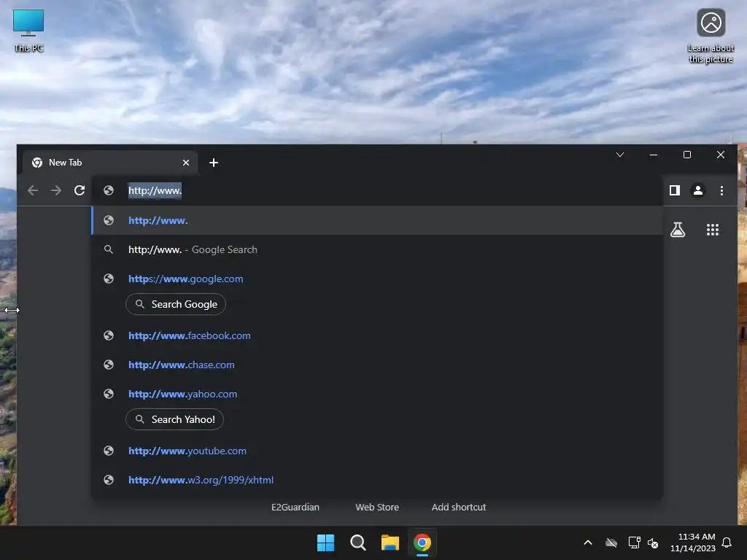Viewport: 747px width, 560px height.
Task: Open the E2Guardian shortcut
Action: tap(295, 507)
